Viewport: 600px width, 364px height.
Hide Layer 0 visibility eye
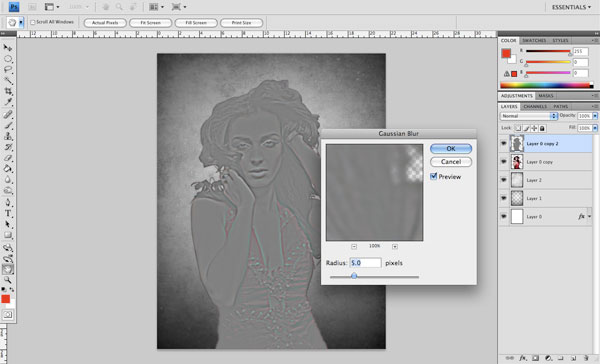[x=504, y=217]
